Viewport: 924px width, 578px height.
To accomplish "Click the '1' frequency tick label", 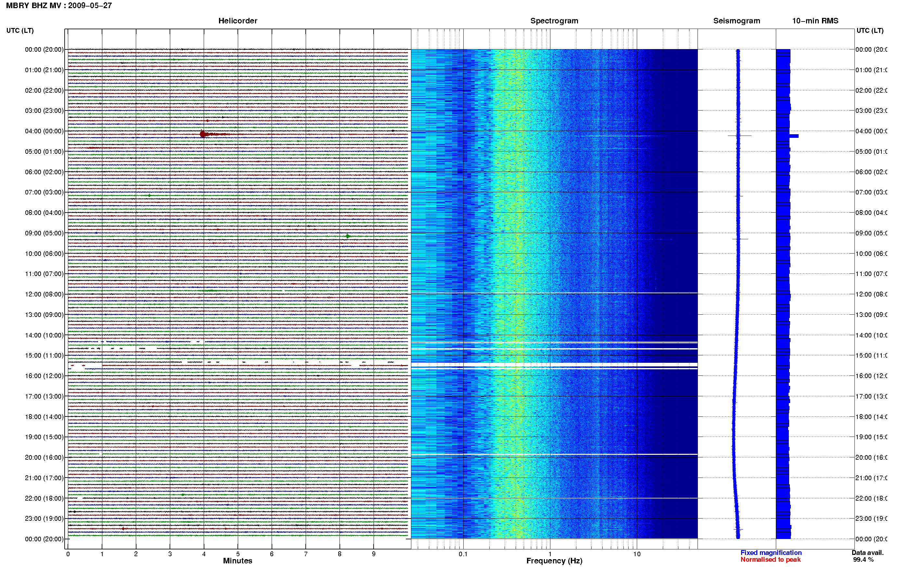I will (550, 554).
